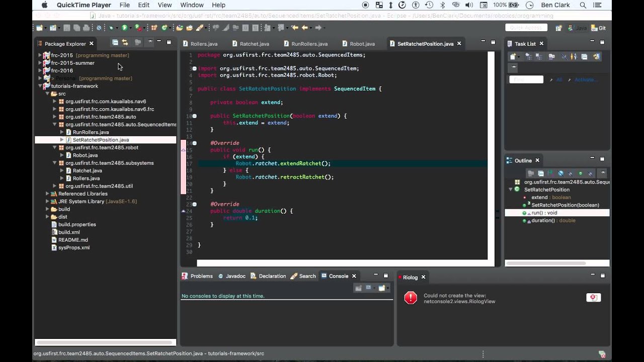Viewport: 644px width, 362px height.
Task: Toggle Hide Static Members in Outline
Action: tap(570, 173)
